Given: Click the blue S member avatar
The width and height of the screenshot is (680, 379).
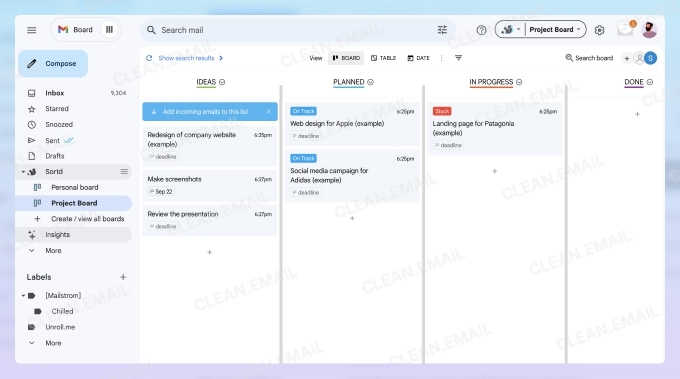Looking at the screenshot, I should tap(651, 58).
